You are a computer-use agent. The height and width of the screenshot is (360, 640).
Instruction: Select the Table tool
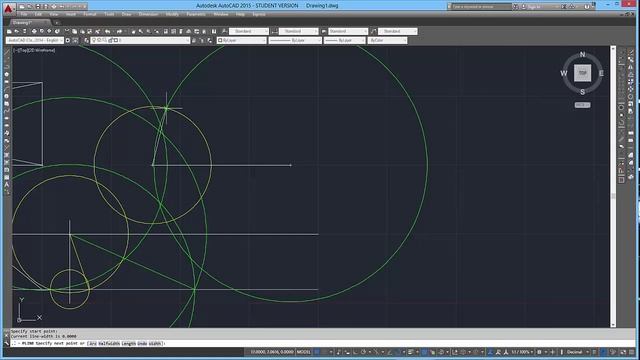click(7, 177)
